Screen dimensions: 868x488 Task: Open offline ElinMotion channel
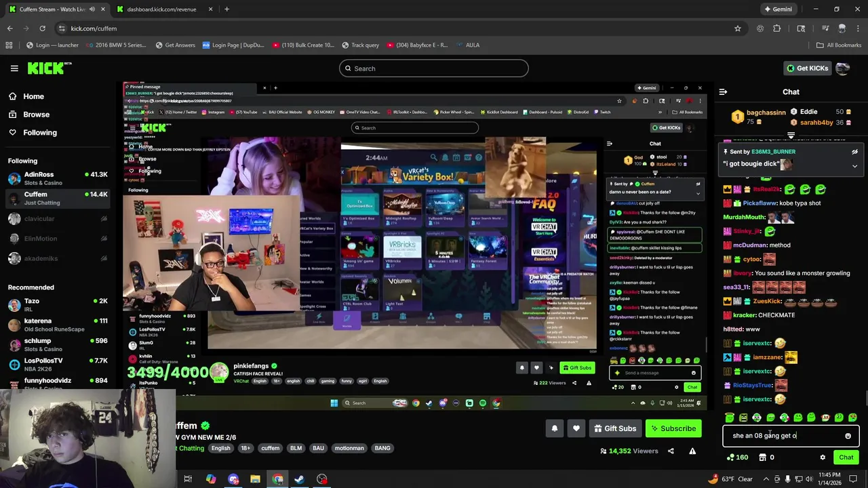point(58,239)
